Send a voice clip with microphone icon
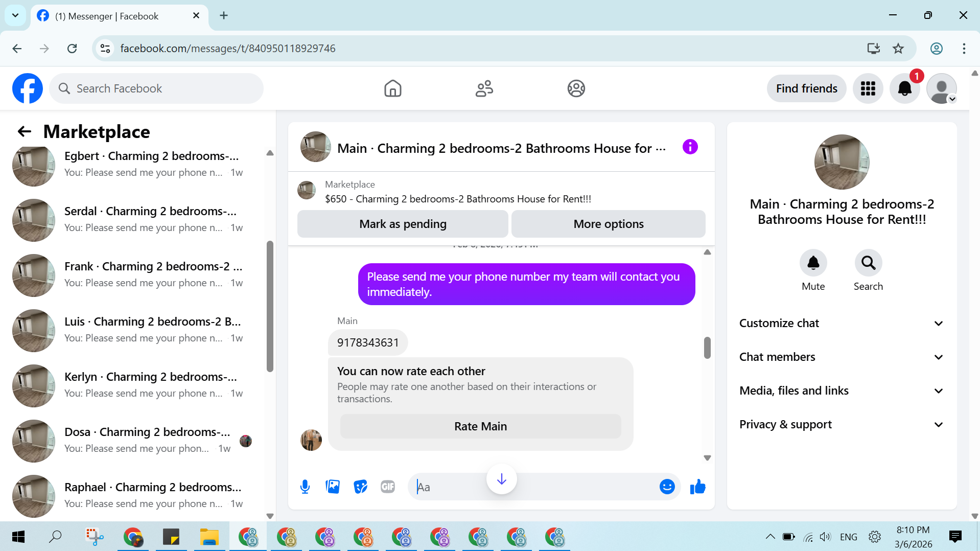Screen dimensions: 980x551 pos(305,487)
